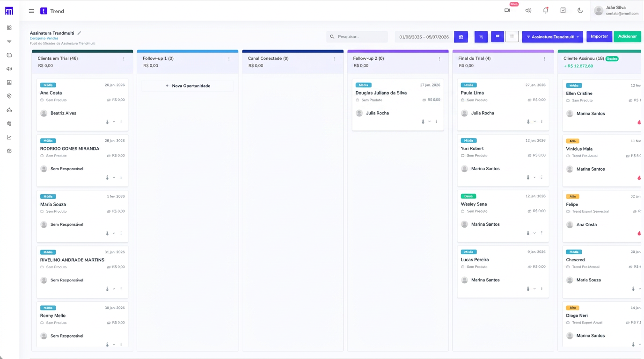
Task: Open the Clients em Trial column options menu
Action: 124,59
